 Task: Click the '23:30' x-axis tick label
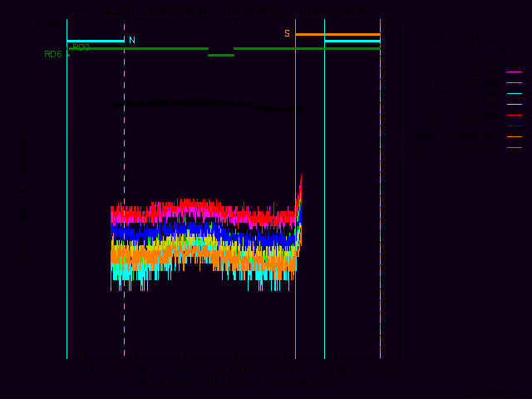pos(285,371)
